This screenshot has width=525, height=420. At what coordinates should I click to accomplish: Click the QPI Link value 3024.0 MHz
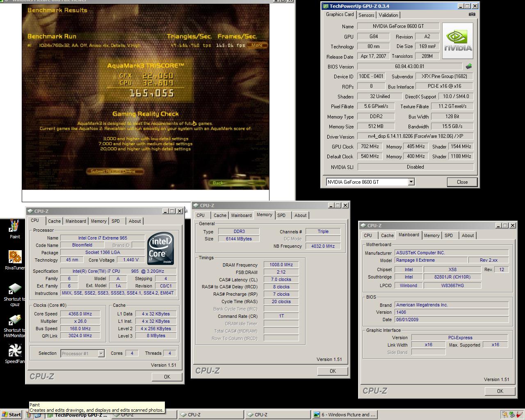click(80, 336)
